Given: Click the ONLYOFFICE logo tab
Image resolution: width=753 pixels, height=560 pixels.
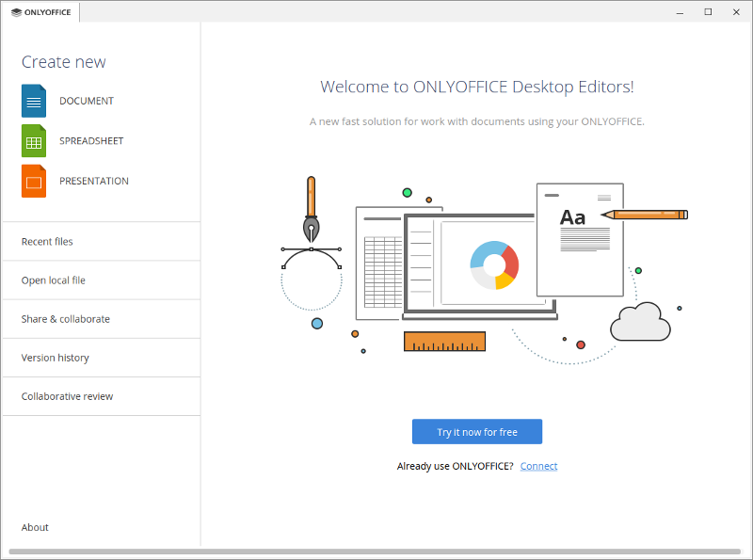Looking at the screenshot, I should (40, 12).
